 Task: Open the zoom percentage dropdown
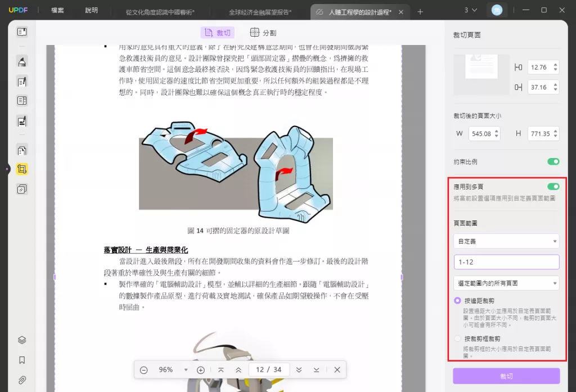point(186,370)
